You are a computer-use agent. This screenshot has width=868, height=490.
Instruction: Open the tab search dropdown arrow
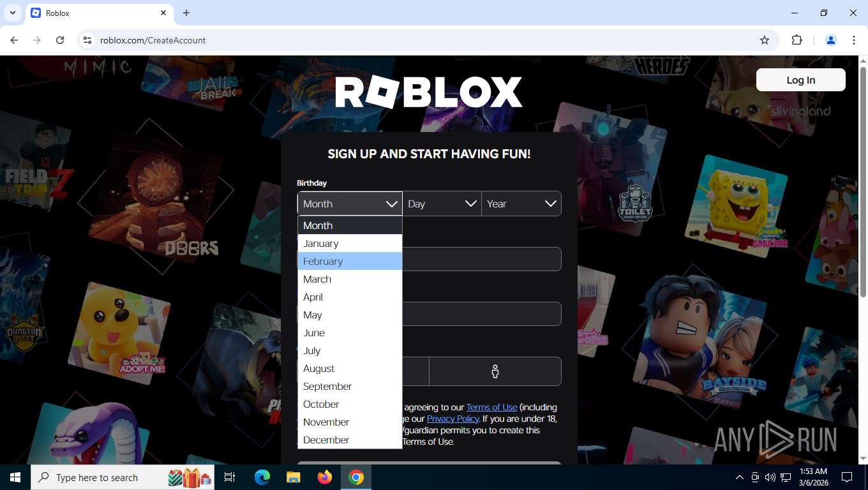click(x=12, y=13)
